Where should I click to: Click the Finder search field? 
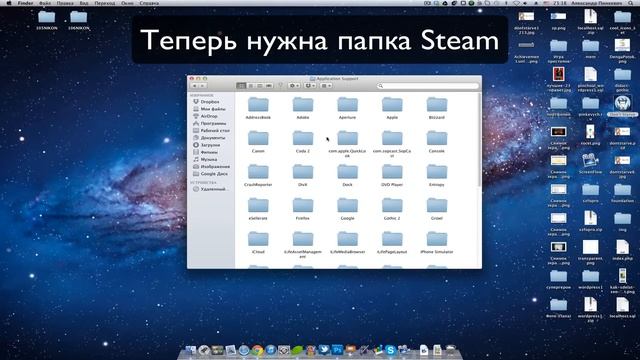pos(427,86)
